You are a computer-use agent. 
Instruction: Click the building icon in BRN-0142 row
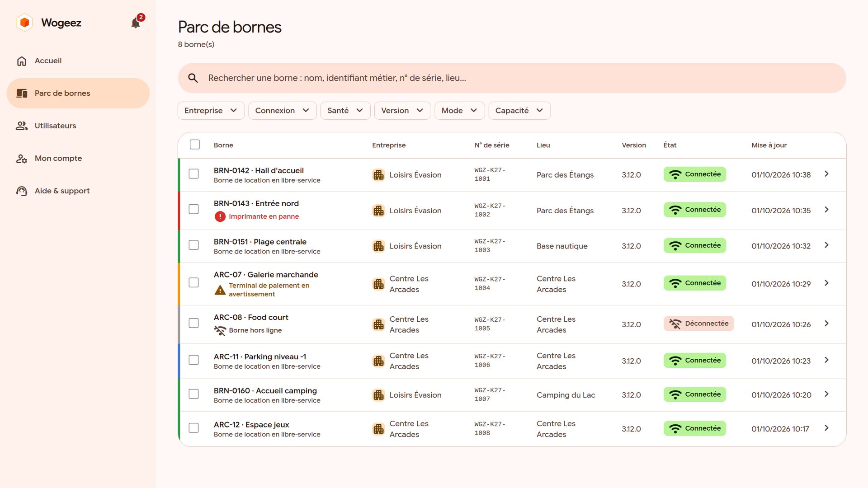click(378, 175)
